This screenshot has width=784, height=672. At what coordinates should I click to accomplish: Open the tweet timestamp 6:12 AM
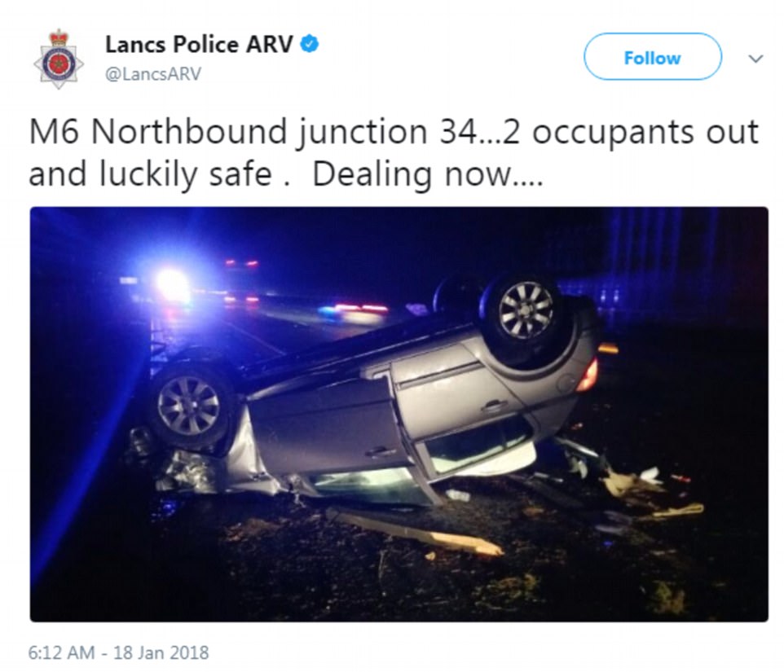click(x=61, y=652)
